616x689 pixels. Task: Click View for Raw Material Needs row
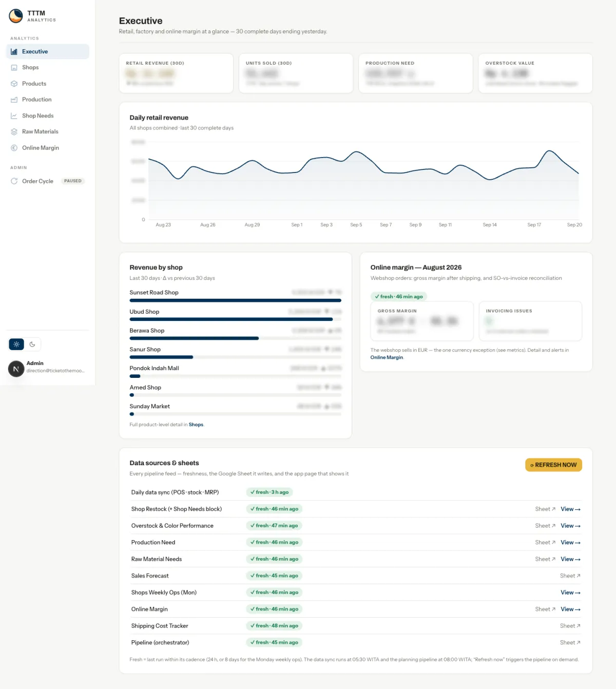point(570,559)
